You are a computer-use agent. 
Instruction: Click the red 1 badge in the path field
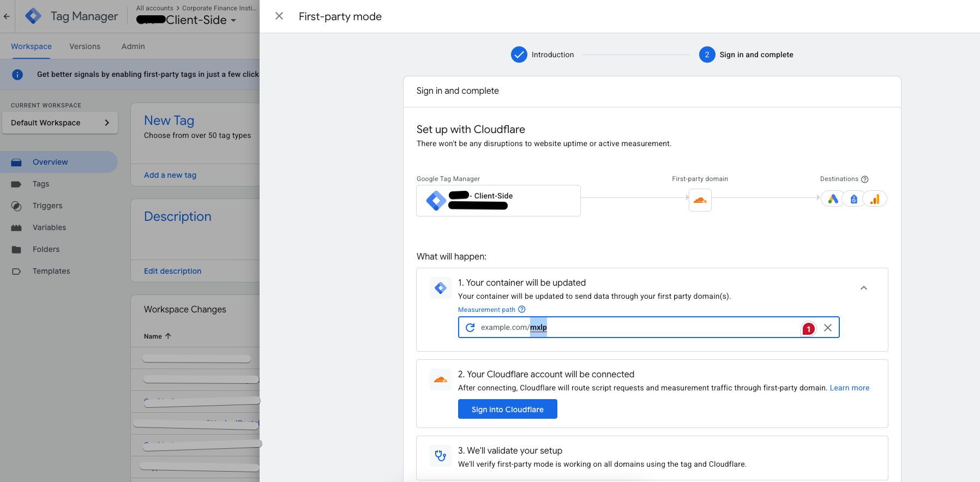tap(808, 329)
